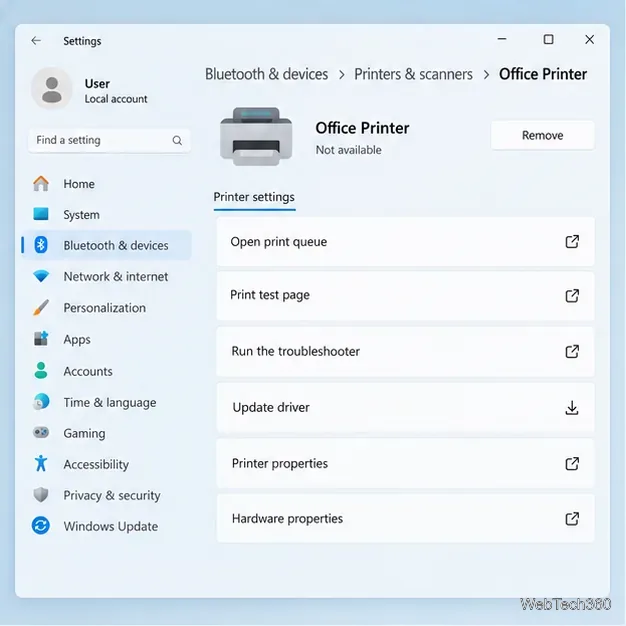Click download icon for Update driver
This screenshot has width=626, height=626.
(572, 408)
